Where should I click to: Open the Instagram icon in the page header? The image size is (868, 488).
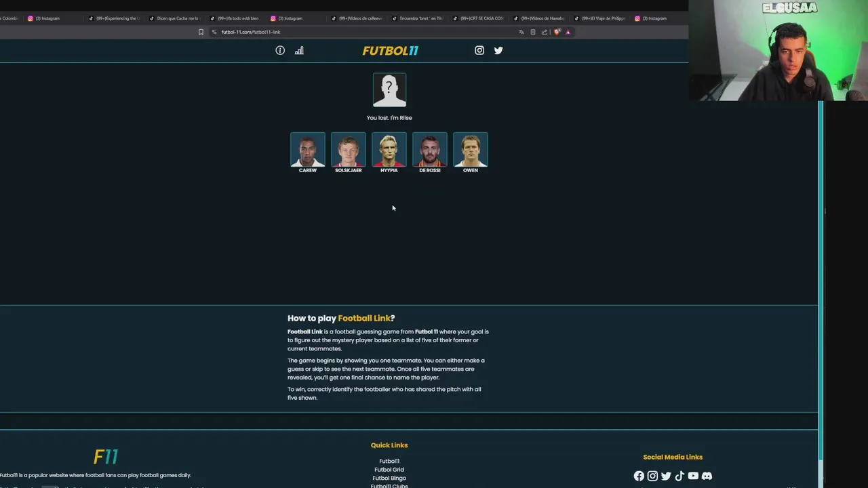[479, 50]
